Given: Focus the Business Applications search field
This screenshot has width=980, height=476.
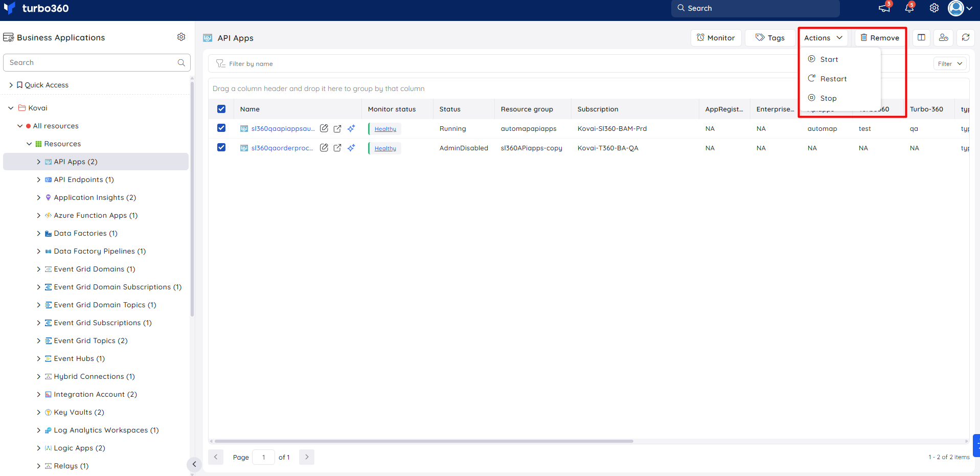Looking at the screenshot, I should pyautogui.click(x=97, y=62).
